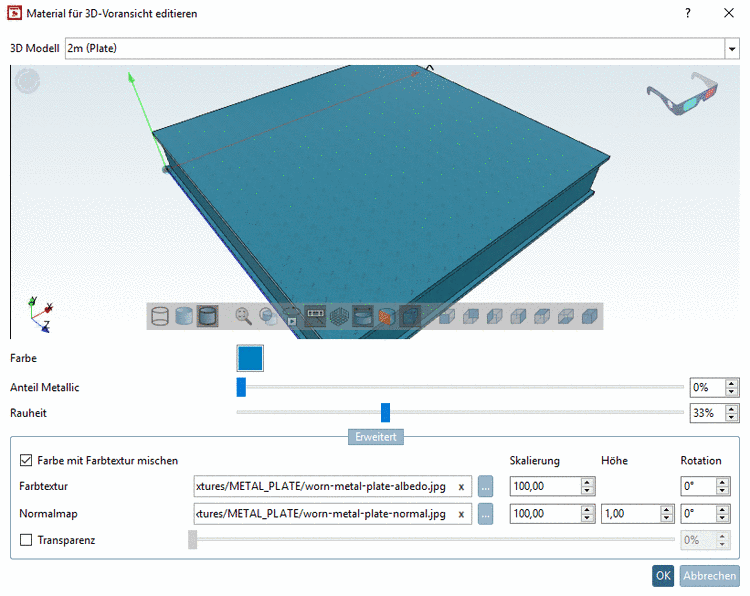Enable the Transparenz checkbox
750x596 pixels.
26,540
